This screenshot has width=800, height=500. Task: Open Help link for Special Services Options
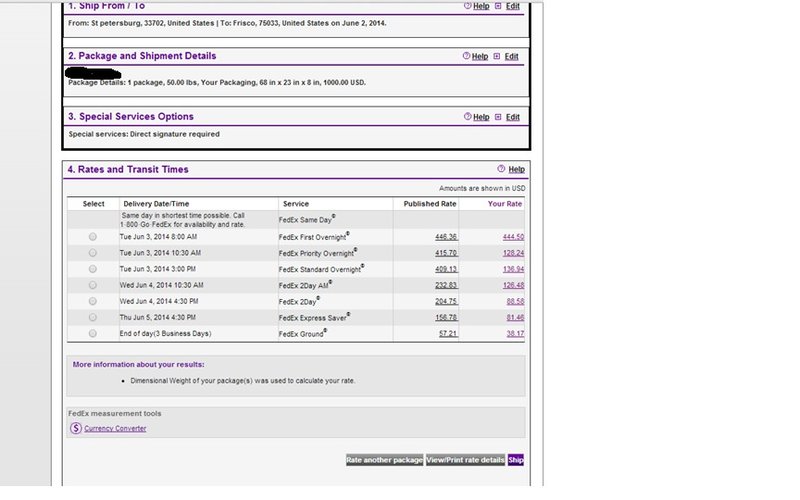pos(481,117)
